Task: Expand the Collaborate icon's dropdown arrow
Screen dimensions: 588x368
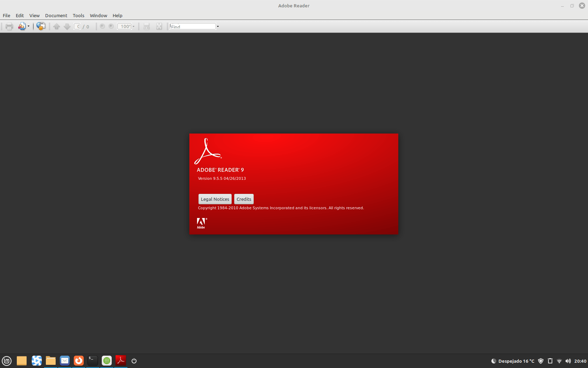Action: [x=28, y=26]
